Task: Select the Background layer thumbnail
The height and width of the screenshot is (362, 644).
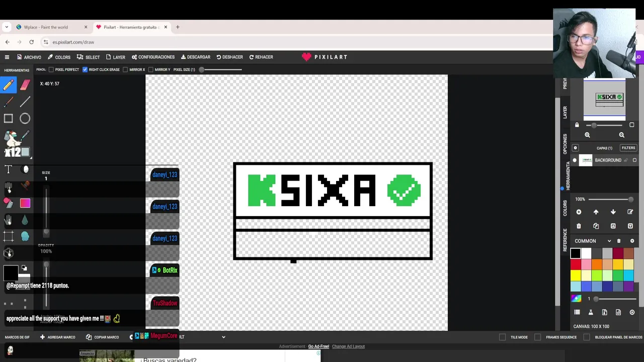Action: click(586, 160)
